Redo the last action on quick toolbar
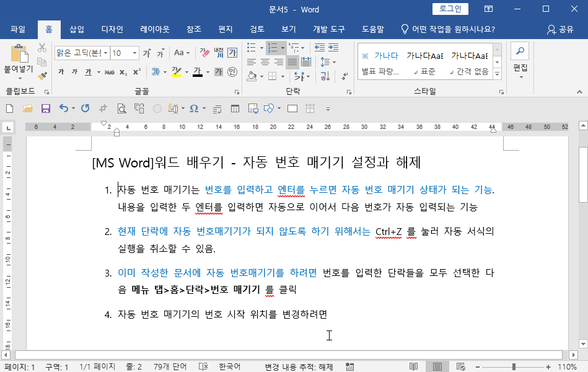Image resolution: width=588 pixels, height=372 pixels. pos(86,109)
